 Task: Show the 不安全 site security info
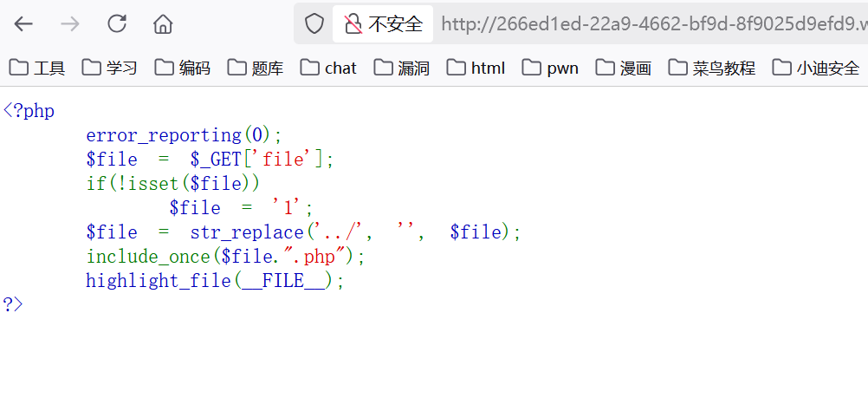(x=383, y=23)
